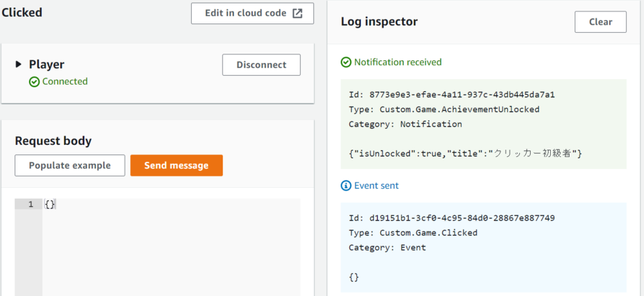The image size is (644, 296).
Task: Click the Event sent info icon
Action: [x=346, y=185]
